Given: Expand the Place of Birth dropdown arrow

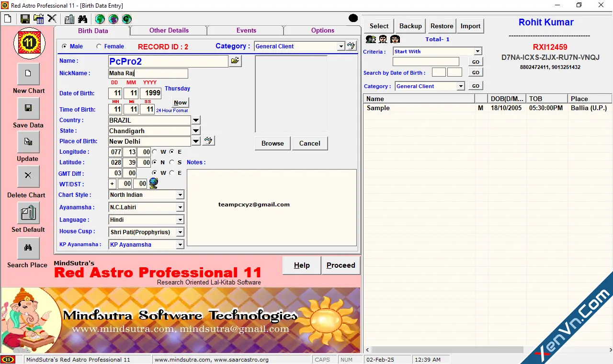Looking at the screenshot, I should [196, 141].
